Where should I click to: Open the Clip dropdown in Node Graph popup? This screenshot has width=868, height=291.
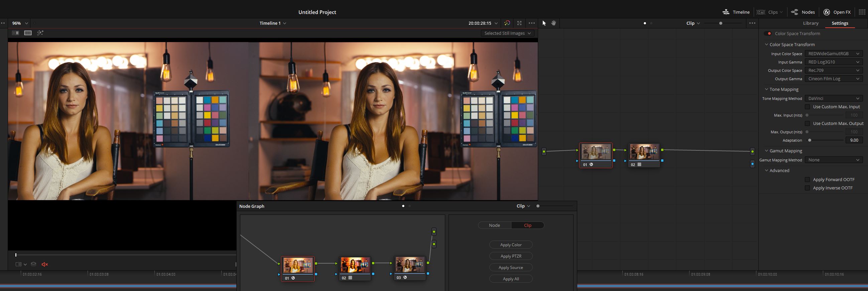[x=523, y=206]
